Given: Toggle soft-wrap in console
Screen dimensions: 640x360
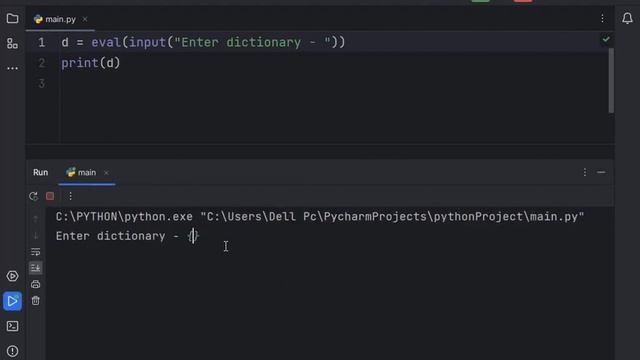Looking at the screenshot, I should click(36, 252).
